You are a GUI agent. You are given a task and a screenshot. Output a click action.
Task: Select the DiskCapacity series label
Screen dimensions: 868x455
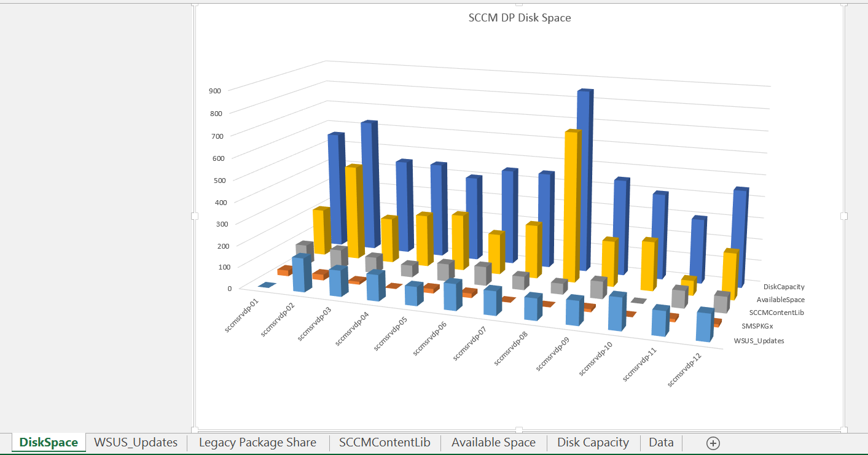pos(784,287)
